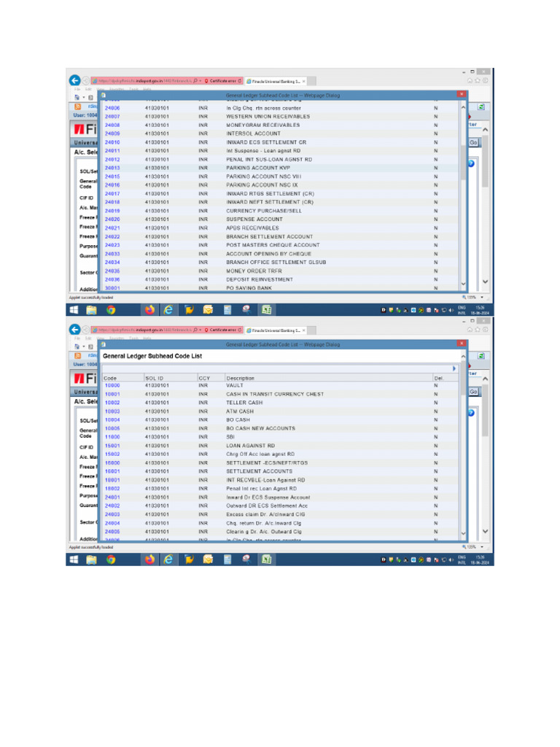Choose code 24017 Inward RTGS Settlement
Image resolution: width=560 pixels, height=747 pixels.
point(112,194)
